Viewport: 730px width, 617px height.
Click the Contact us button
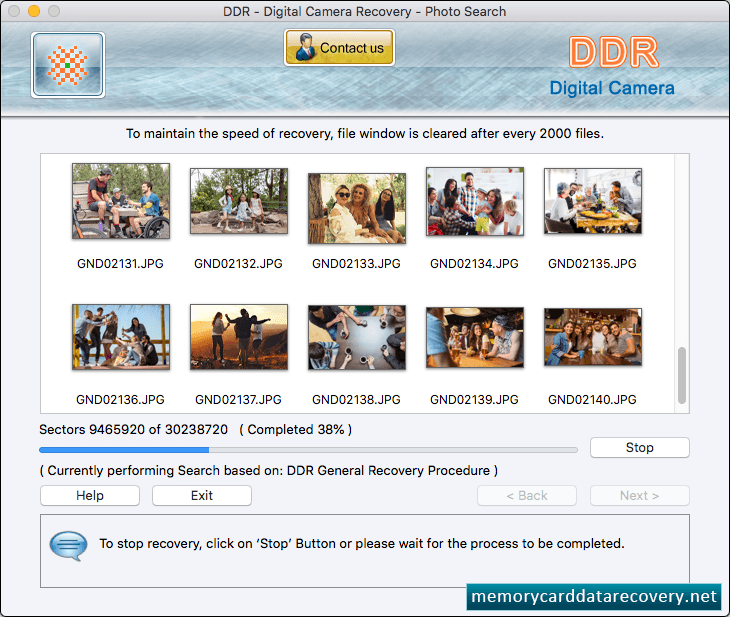(x=339, y=47)
